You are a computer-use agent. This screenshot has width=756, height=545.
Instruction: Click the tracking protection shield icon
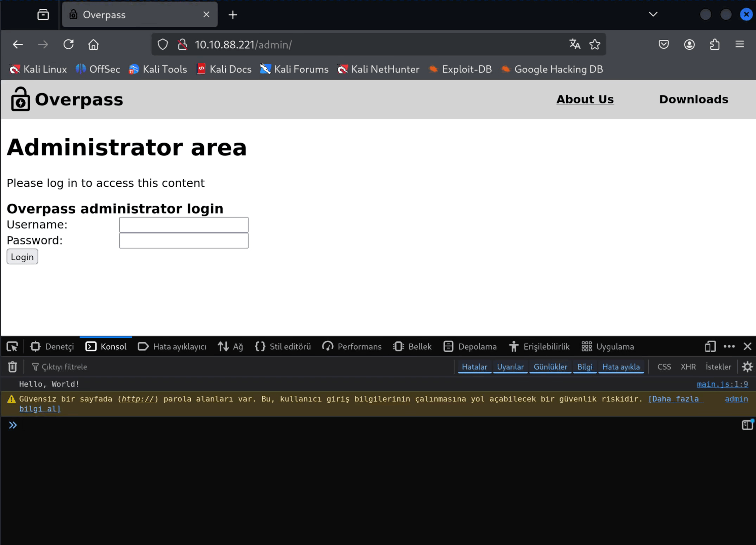coord(163,45)
